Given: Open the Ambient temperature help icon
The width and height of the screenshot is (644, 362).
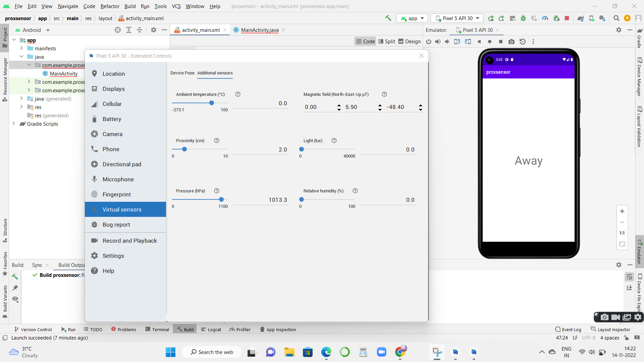Looking at the screenshot, I should click(238, 94).
